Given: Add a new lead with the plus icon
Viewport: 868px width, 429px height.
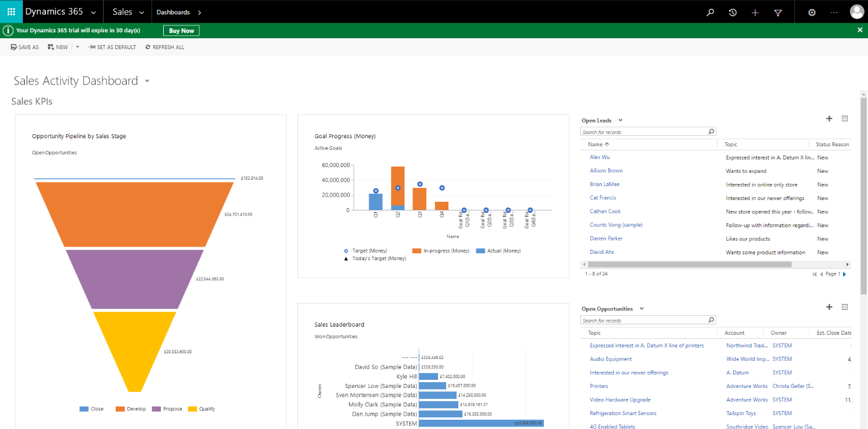Looking at the screenshot, I should (829, 119).
